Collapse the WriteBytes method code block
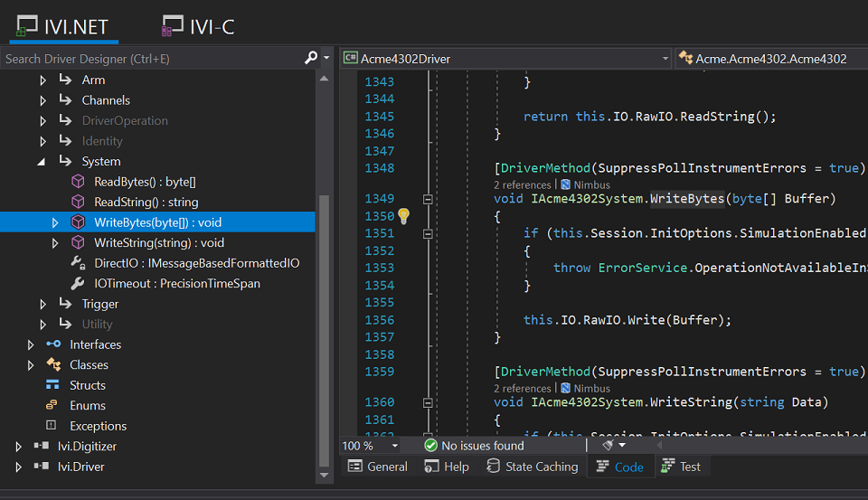This screenshot has height=500, width=868. coord(428,199)
